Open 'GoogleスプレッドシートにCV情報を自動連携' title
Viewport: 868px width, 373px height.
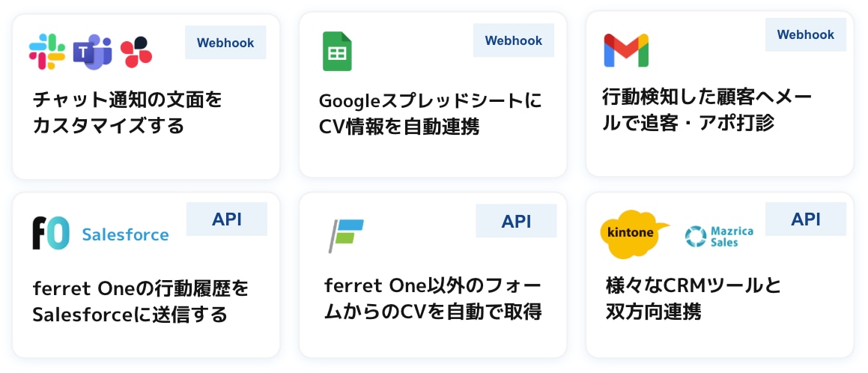point(430,113)
